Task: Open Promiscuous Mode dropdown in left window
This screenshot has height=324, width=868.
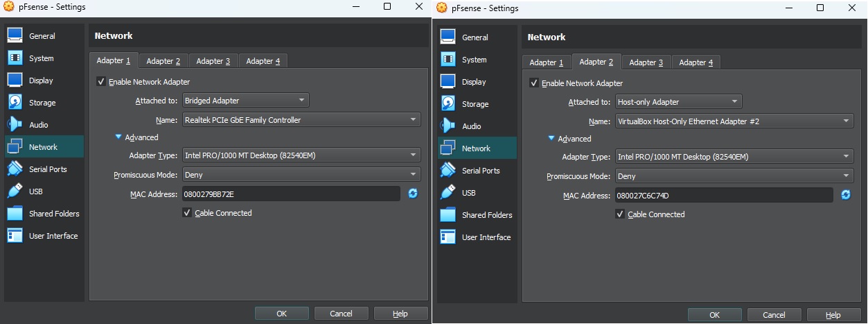Action: pos(301,175)
